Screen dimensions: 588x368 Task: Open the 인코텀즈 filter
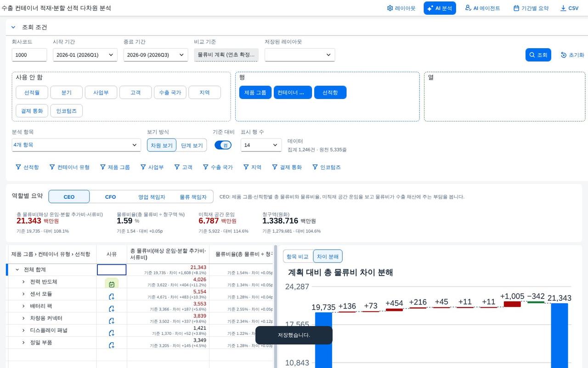[x=327, y=167]
